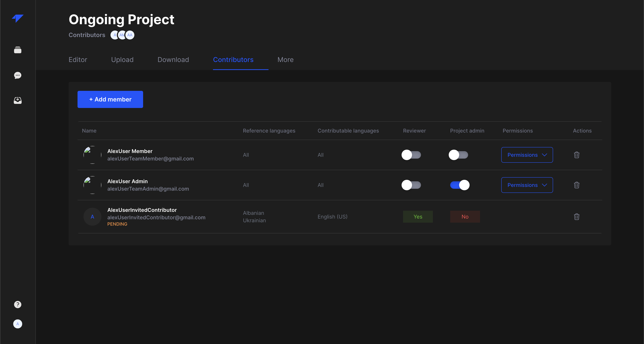Click the PENDING status label
The height and width of the screenshot is (344, 644).
tap(117, 224)
